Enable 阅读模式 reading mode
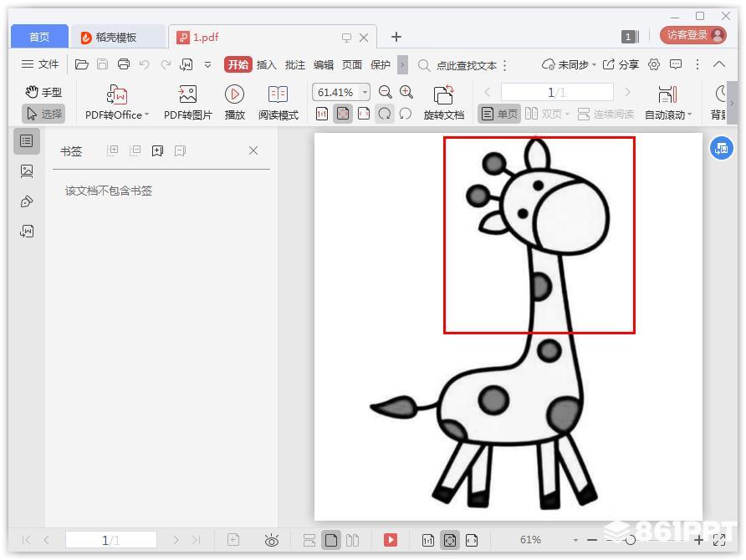This screenshot has width=746, height=560. pyautogui.click(x=278, y=102)
